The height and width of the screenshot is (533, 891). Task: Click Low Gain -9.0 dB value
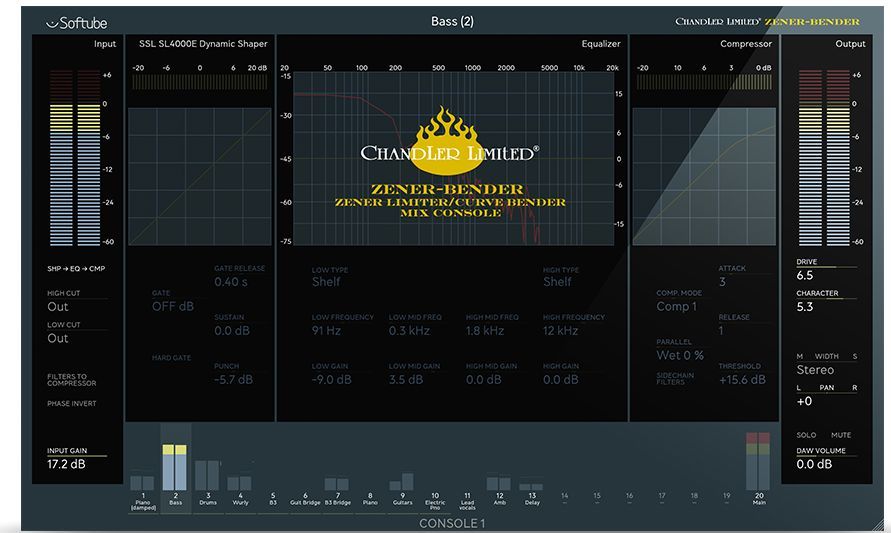coord(331,380)
